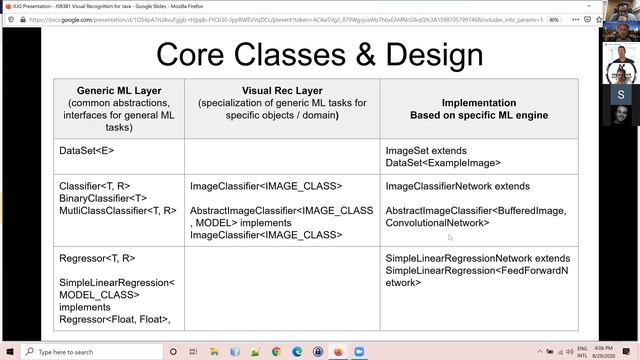
Task: Launch Google Chrome from the taskbar
Action: tap(276, 351)
